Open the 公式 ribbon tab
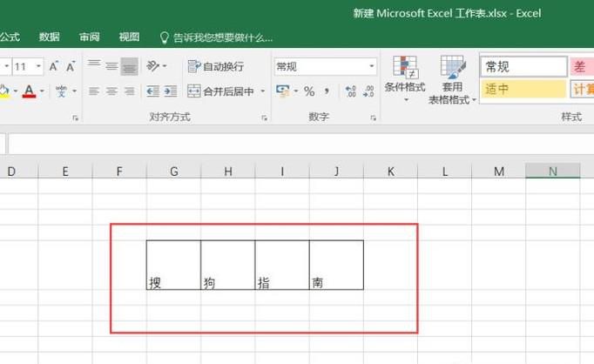Screen dimensions: 594x364 point(10,37)
